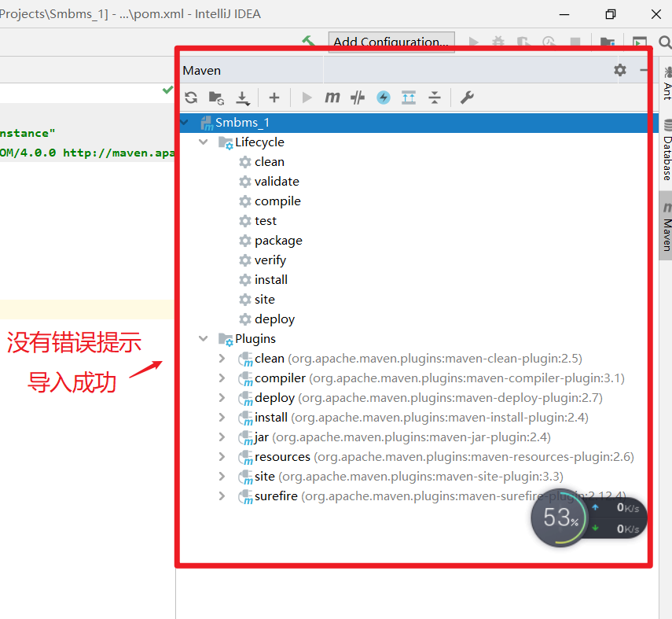This screenshot has width=672, height=619.
Task: Click Expand All icon in Maven toolbar
Action: pos(409,98)
